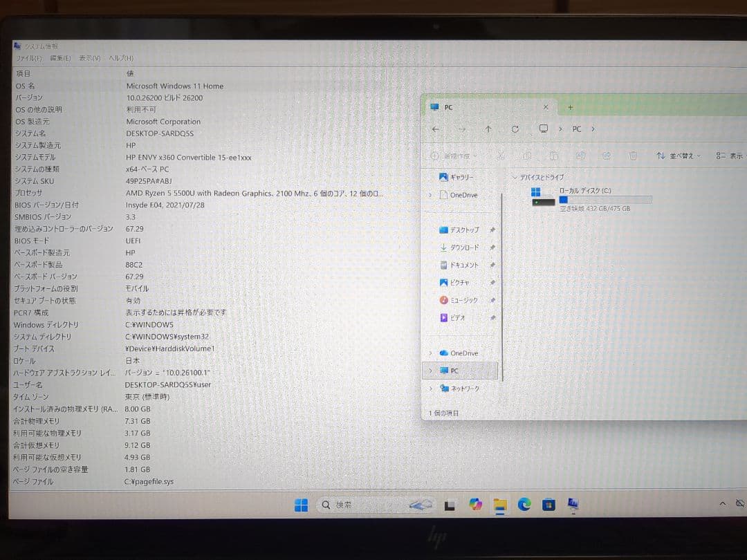Select PC in the navigation pane

coord(460,371)
